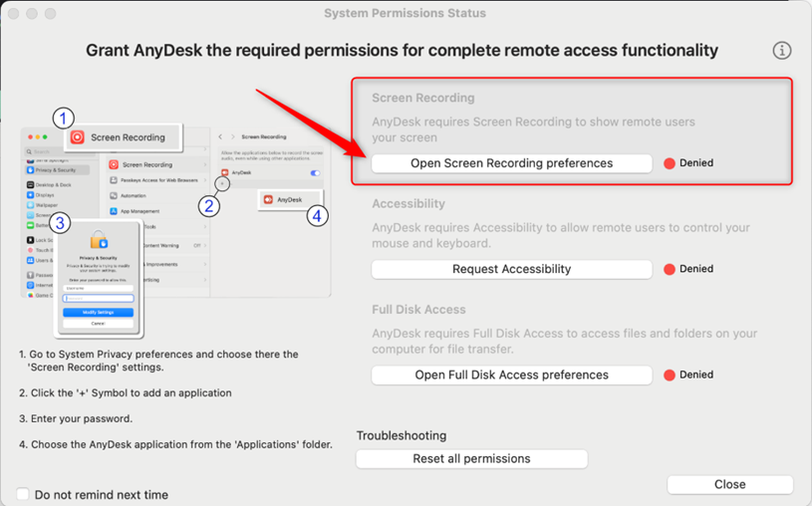Click the window minimize traffic-light button

[32, 14]
